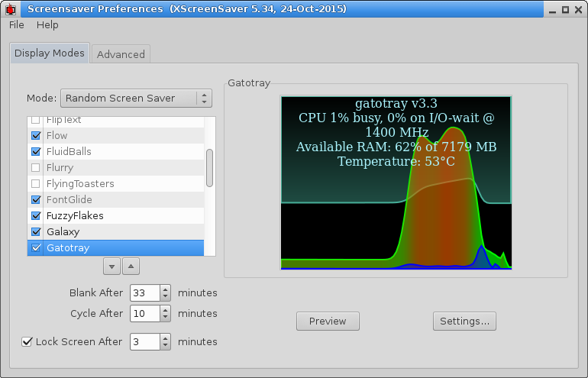Switch to the Advanced tab
The height and width of the screenshot is (378, 588).
[x=121, y=54]
